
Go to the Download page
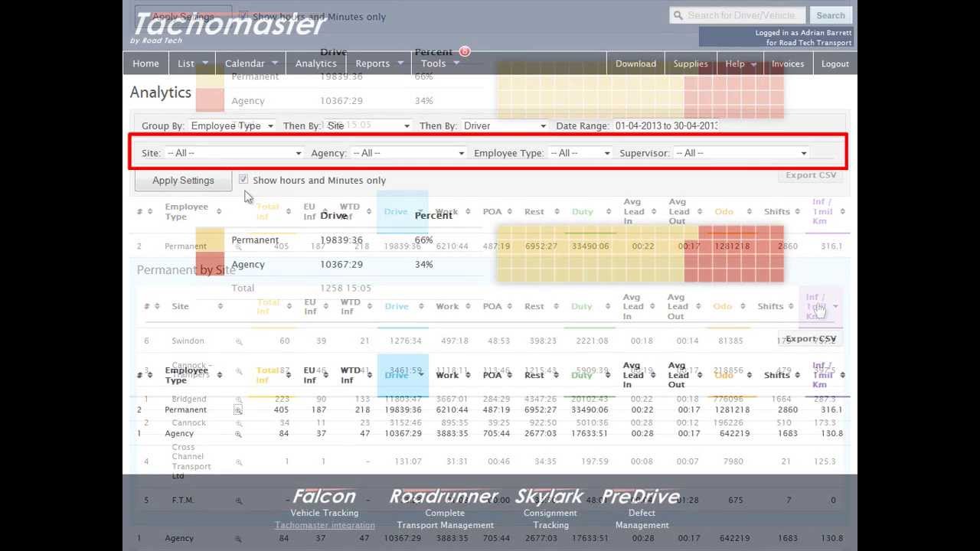pyautogui.click(x=635, y=64)
